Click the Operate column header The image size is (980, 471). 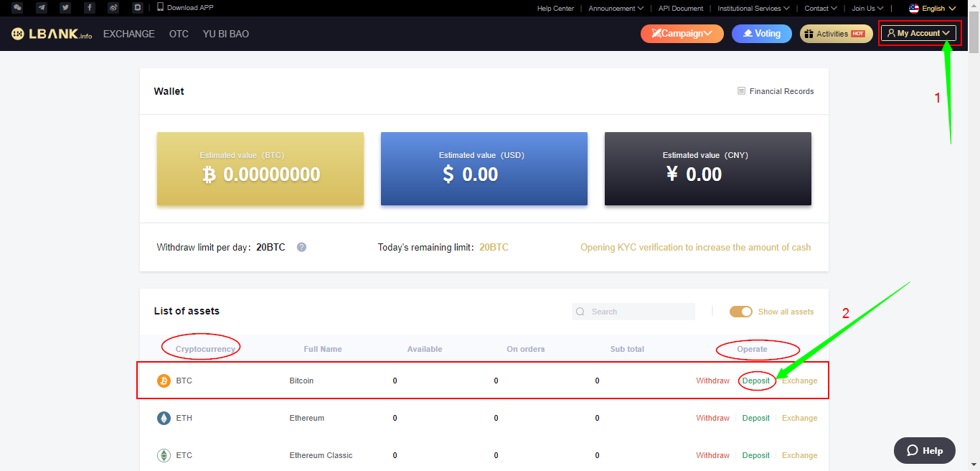[753, 349]
